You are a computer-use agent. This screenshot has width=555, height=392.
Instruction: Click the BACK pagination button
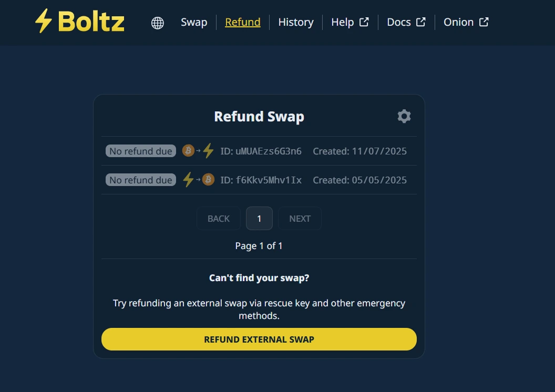click(x=219, y=219)
